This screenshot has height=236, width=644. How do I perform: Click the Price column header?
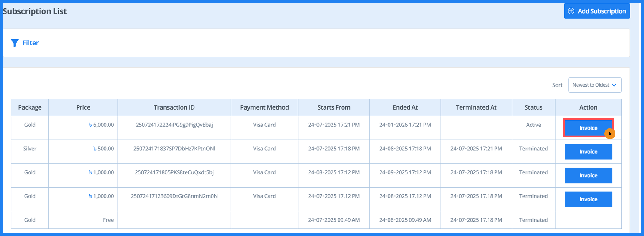pyautogui.click(x=83, y=107)
